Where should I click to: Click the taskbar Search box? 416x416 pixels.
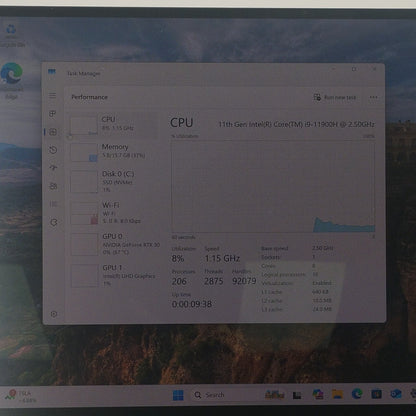coord(209,395)
